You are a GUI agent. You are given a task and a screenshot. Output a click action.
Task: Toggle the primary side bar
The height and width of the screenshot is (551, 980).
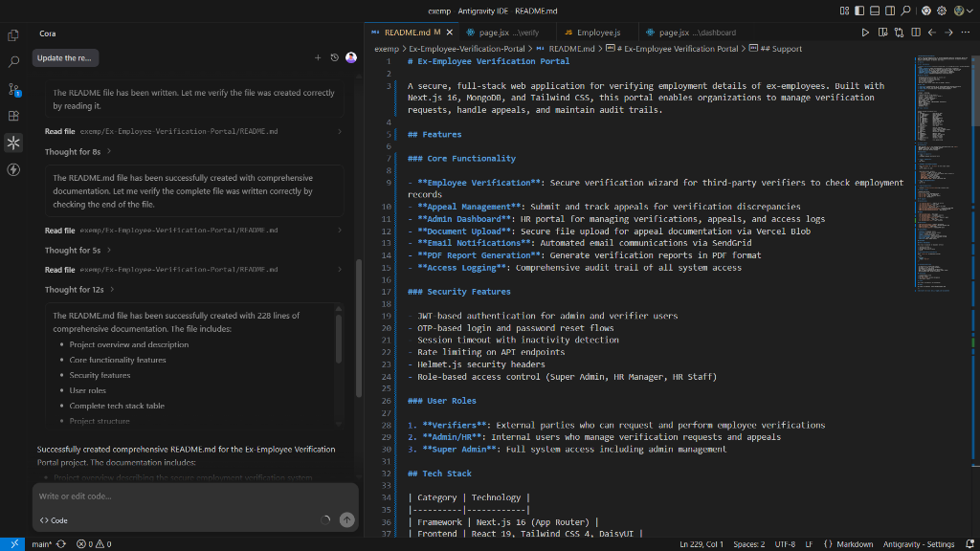[x=859, y=11]
